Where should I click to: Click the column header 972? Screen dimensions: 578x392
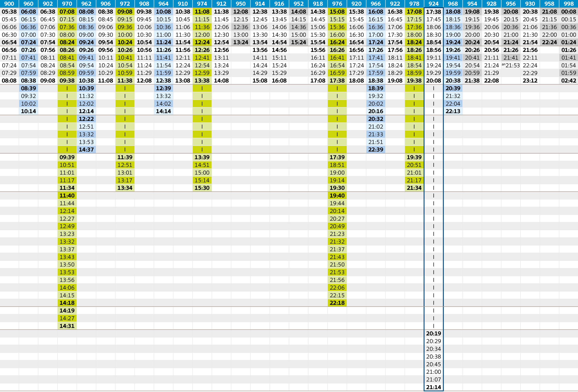tap(125, 4)
